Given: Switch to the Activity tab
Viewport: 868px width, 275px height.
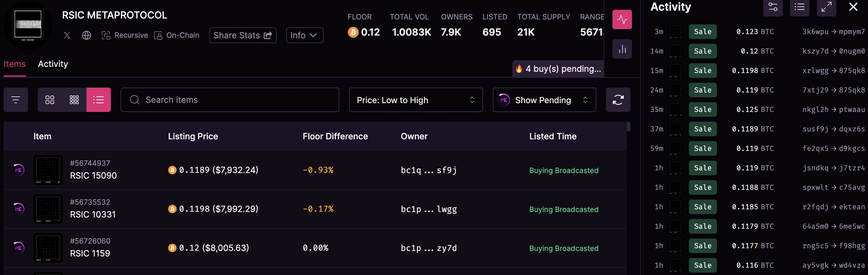Looking at the screenshot, I should 53,64.
